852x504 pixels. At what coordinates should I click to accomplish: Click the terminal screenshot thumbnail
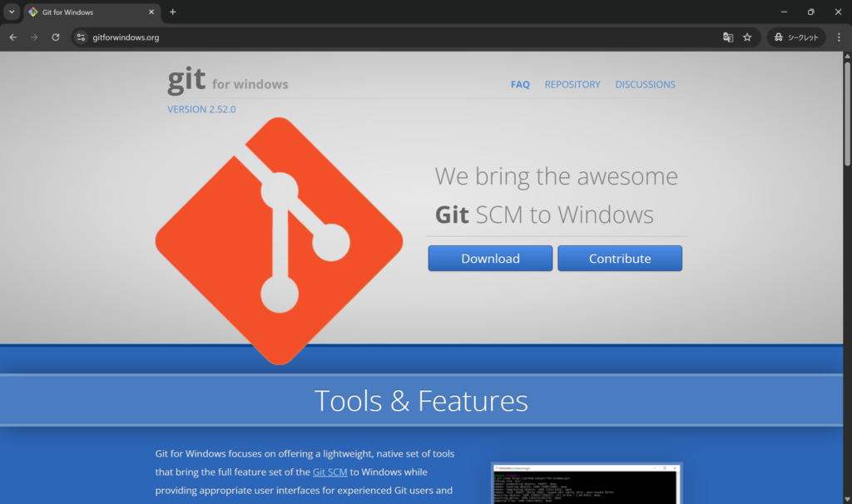(x=587, y=484)
